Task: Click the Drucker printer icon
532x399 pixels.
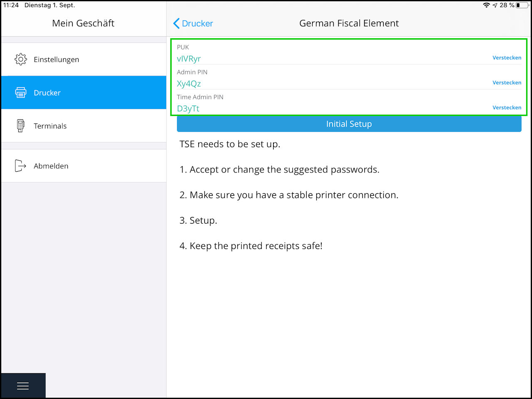Action: click(20, 92)
